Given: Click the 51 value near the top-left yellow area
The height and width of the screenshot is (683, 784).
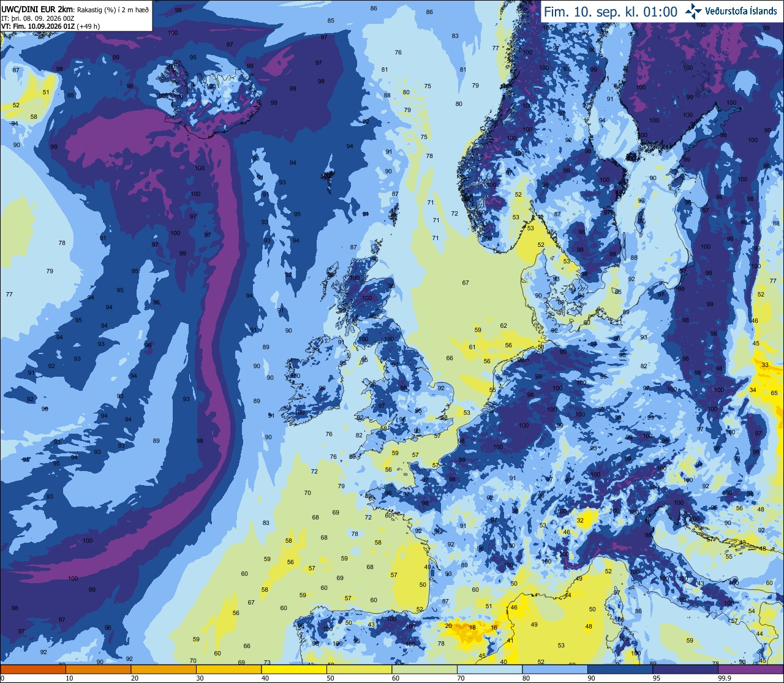Looking at the screenshot, I should 46,92.
